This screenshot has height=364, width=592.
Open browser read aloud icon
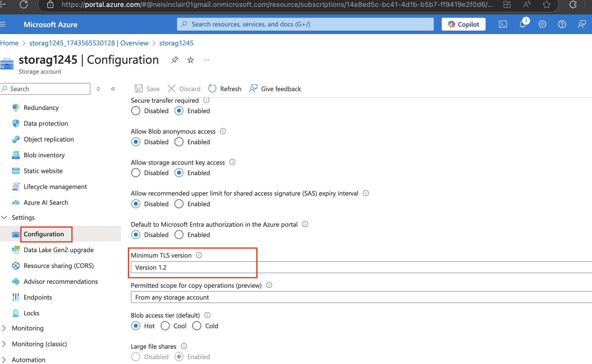point(527,4)
